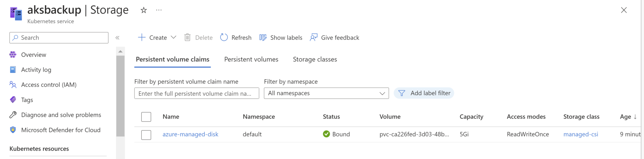644x159 pixels.
Task: Click the aksbackup Kubernetes service icon
Action: click(16, 14)
